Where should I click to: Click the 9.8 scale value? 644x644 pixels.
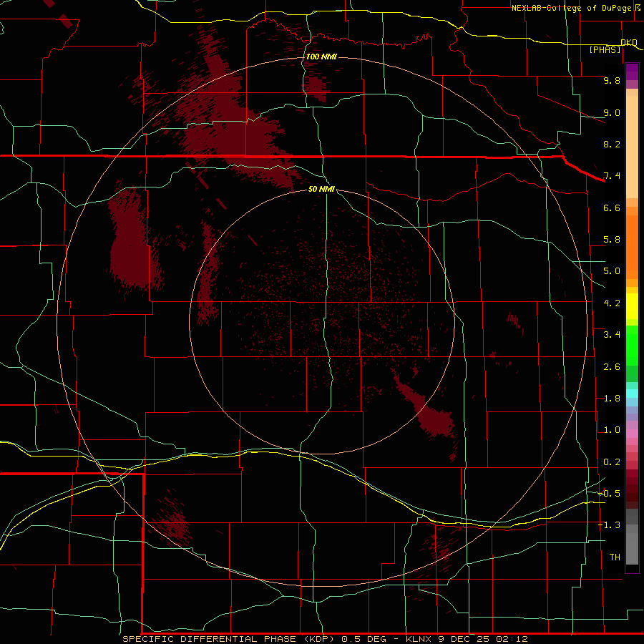[612, 80]
